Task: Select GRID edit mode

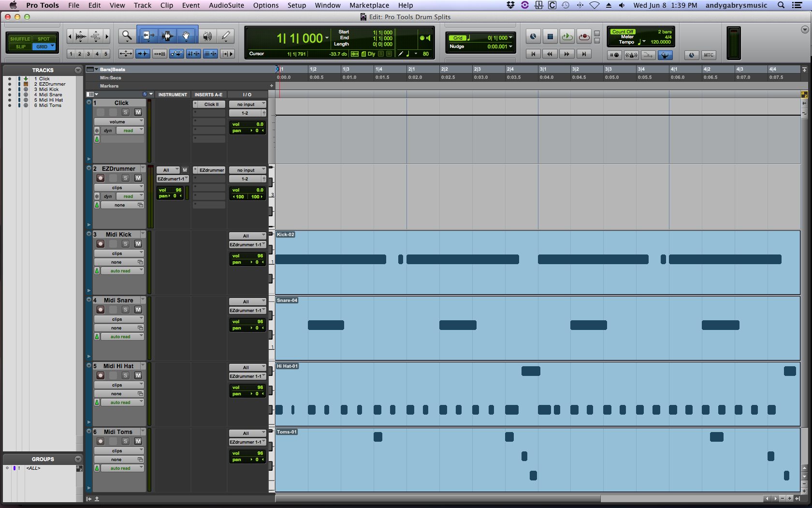Action: (x=44, y=46)
